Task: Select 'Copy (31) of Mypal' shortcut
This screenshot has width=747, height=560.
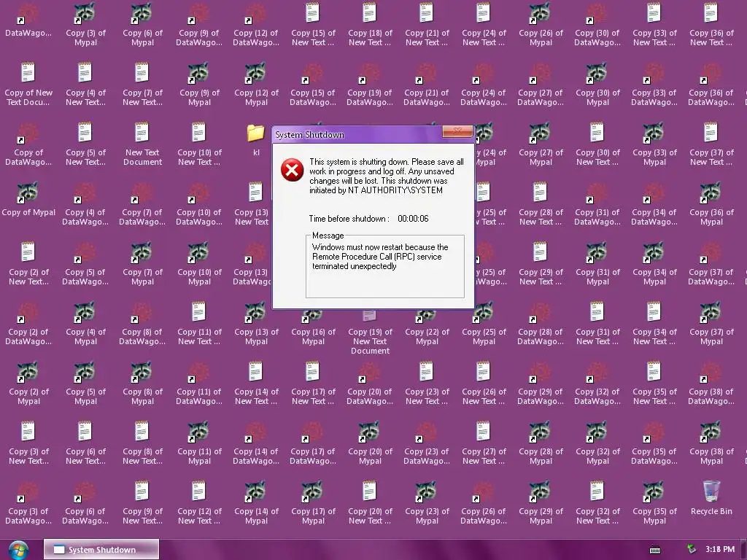Action: pos(597,263)
